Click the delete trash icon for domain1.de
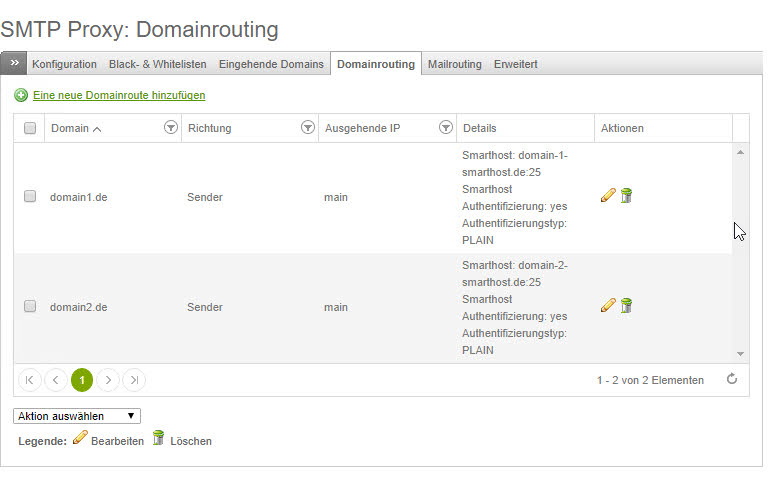This screenshot has width=773, height=481. (x=626, y=196)
